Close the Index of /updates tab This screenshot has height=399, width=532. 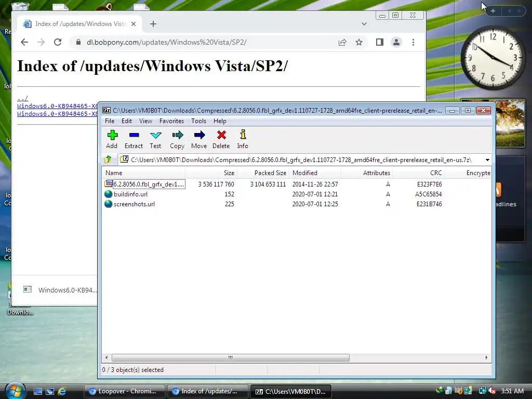(x=134, y=24)
